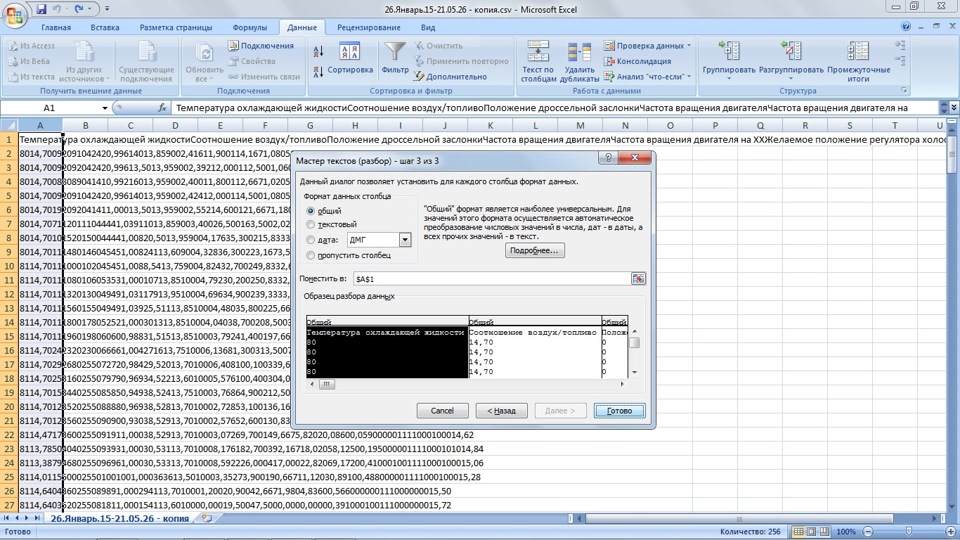Click Дополнительно filter option

[x=451, y=77]
